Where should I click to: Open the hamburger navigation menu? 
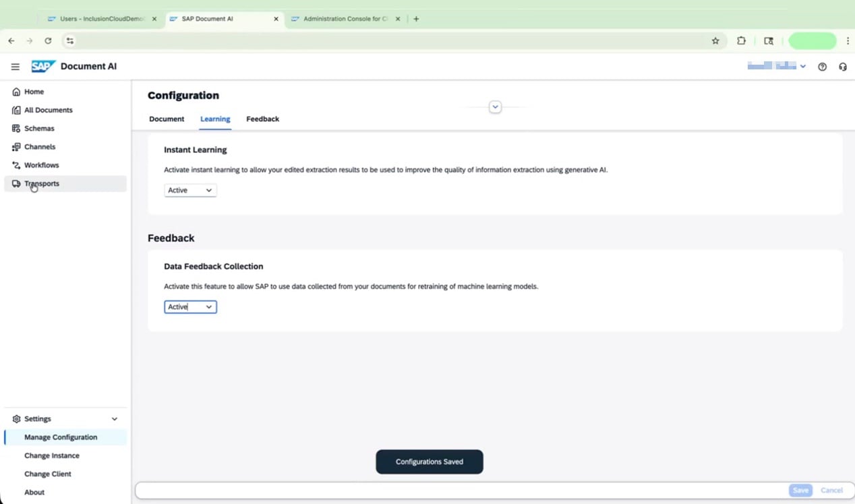point(16,67)
